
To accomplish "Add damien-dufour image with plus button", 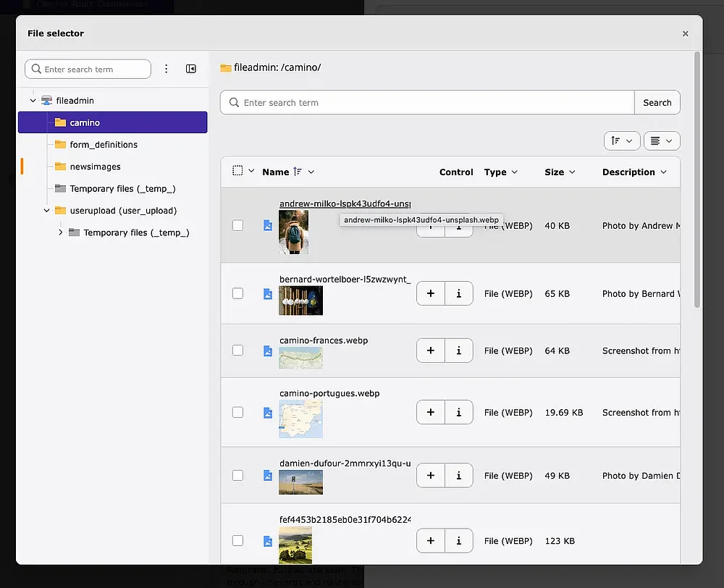I will point(431,475).
